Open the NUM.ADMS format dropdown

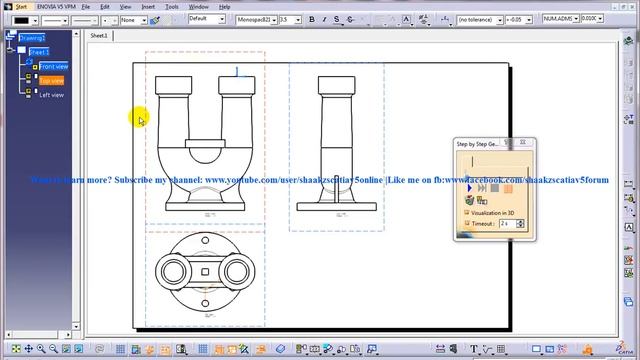(x=576, y=19)
